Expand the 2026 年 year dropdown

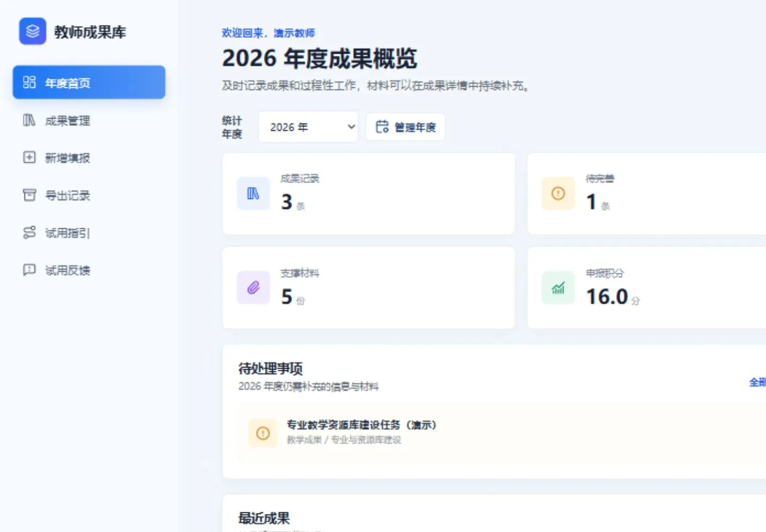(x=308, y=127)
